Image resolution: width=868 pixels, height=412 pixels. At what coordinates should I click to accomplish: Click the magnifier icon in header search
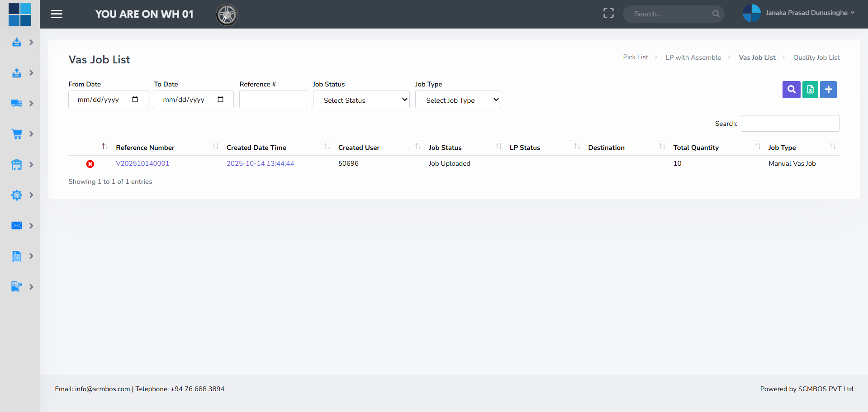[x=716, y=14]
